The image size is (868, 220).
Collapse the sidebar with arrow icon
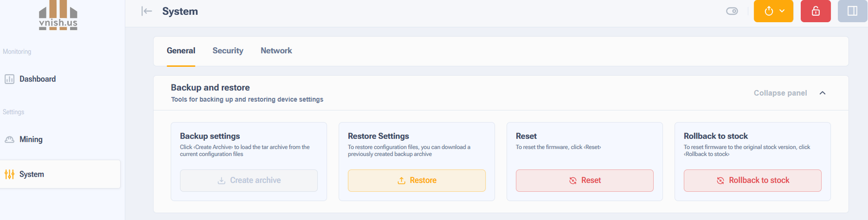coord(146,11)
